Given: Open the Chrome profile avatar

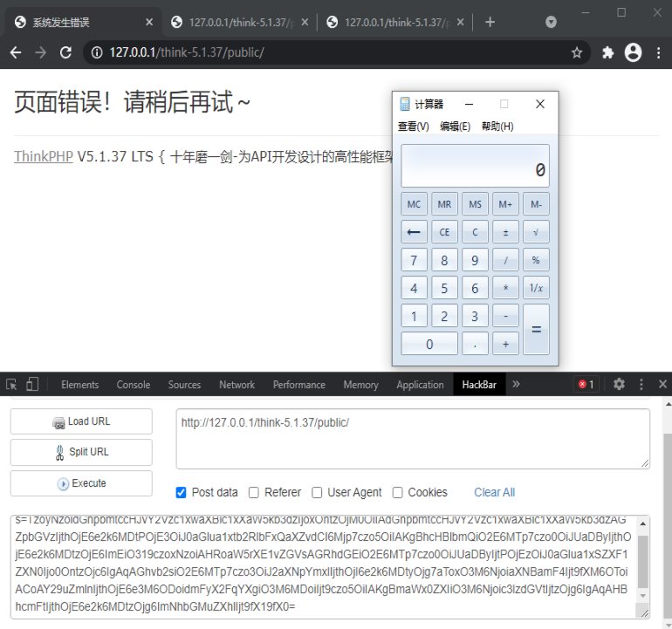Looking at the screenshot, I should click(x=633, y=52).
